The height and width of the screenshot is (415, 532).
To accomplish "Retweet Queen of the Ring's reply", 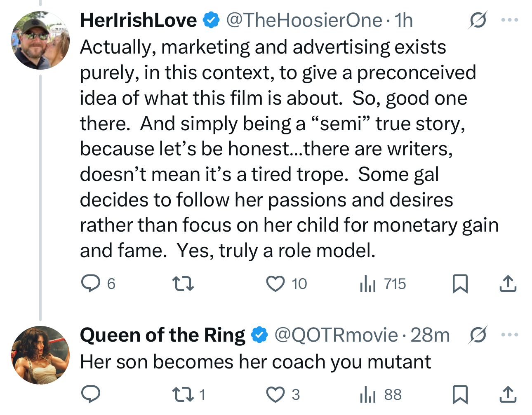I will click(183, 394).
